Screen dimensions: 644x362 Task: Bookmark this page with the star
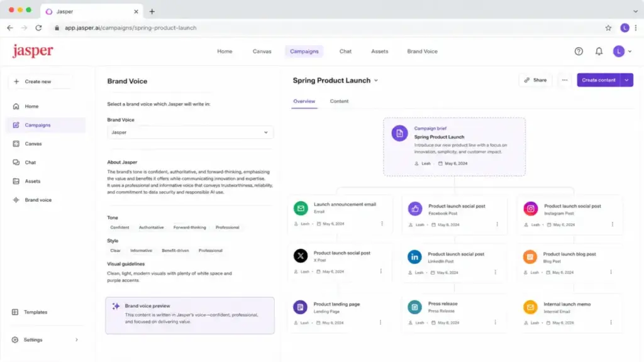[x=608, y=28]
